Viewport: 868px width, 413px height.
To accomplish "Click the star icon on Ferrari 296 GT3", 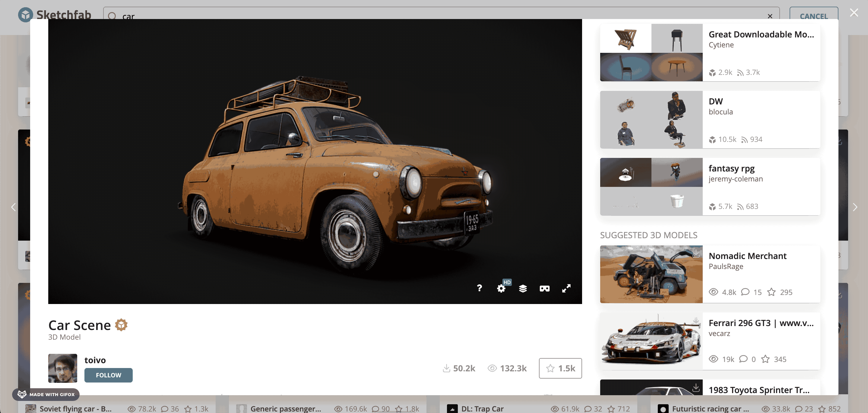I will pyautogui.click(x=765, y=359).
